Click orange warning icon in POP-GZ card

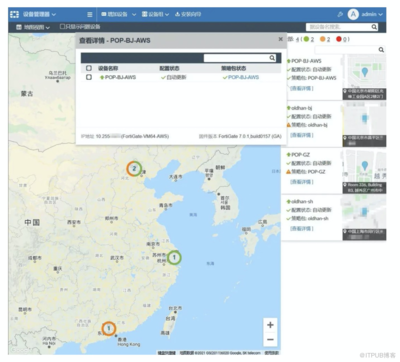289,172
